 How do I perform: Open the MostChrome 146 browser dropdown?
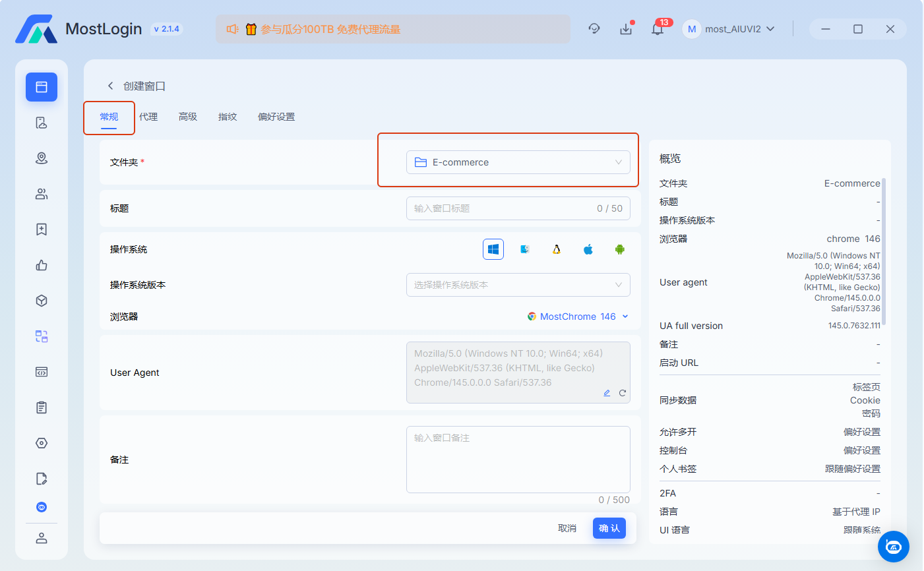[x=578, y=316]
